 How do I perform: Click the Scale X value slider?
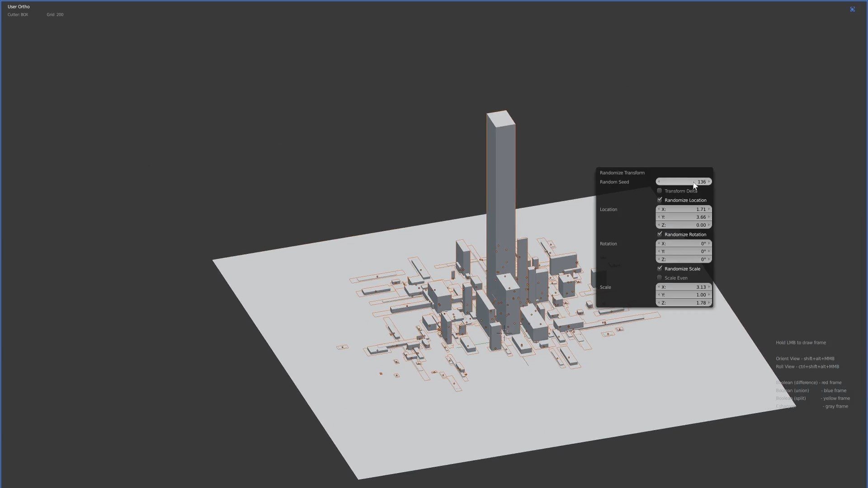[684, 287]
